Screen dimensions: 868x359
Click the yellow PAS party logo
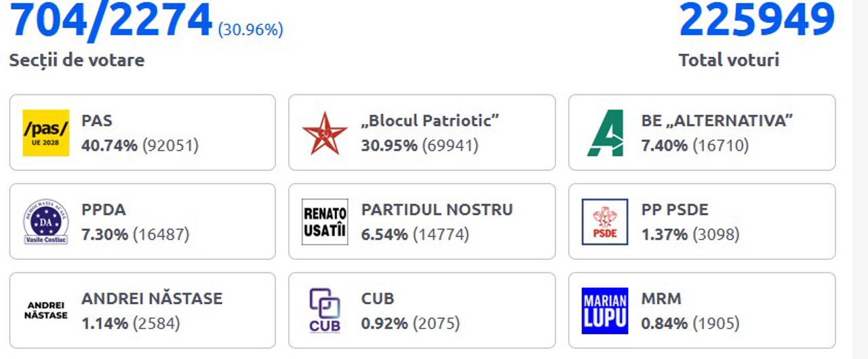[x=45, y=133]
